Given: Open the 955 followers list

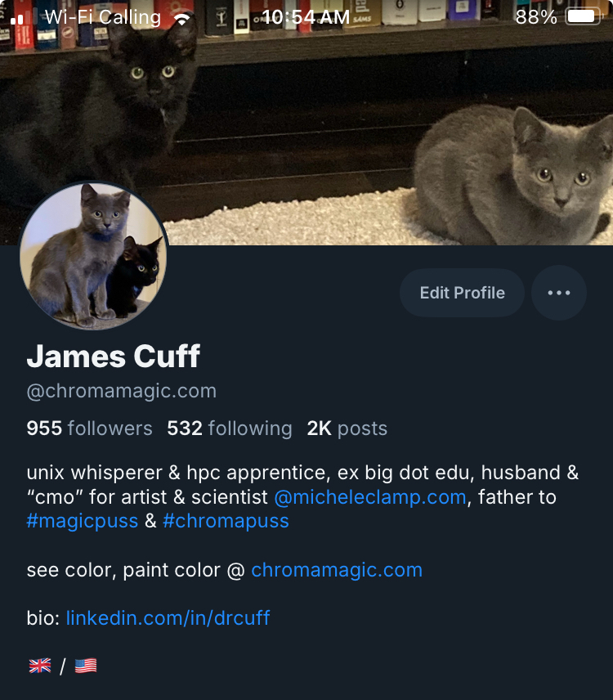Looking at the screenshot, I should coord(89,429).
